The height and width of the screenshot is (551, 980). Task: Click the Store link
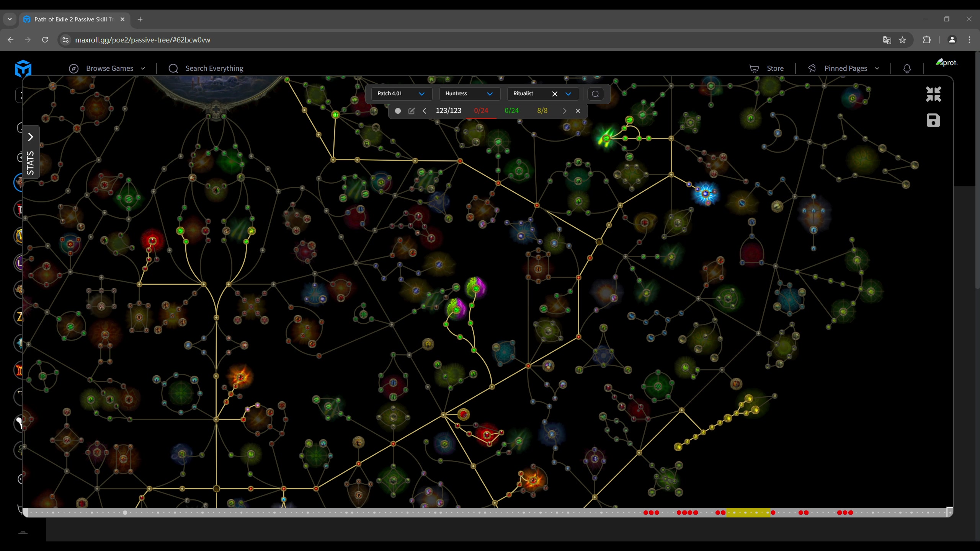point(775,68)
